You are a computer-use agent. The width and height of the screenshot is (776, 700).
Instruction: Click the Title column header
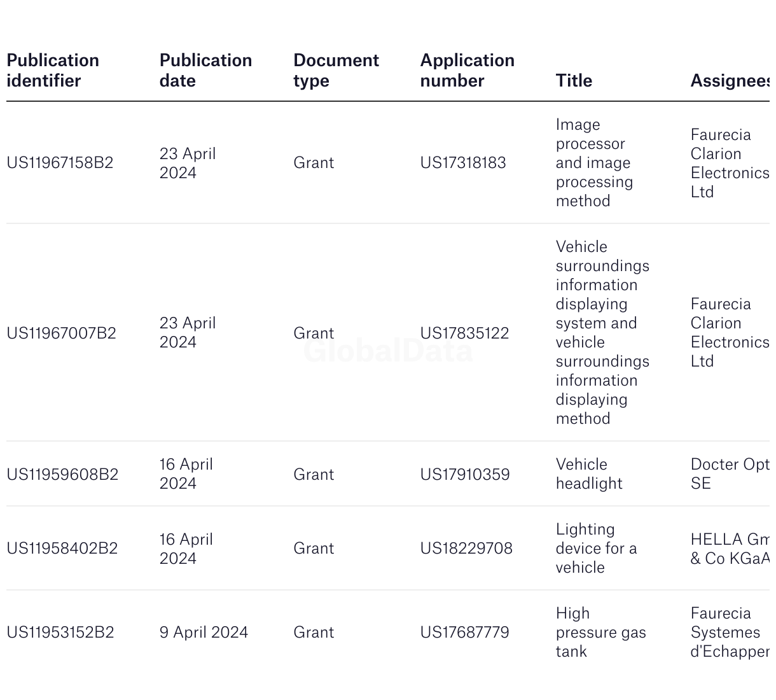point(574,81)
